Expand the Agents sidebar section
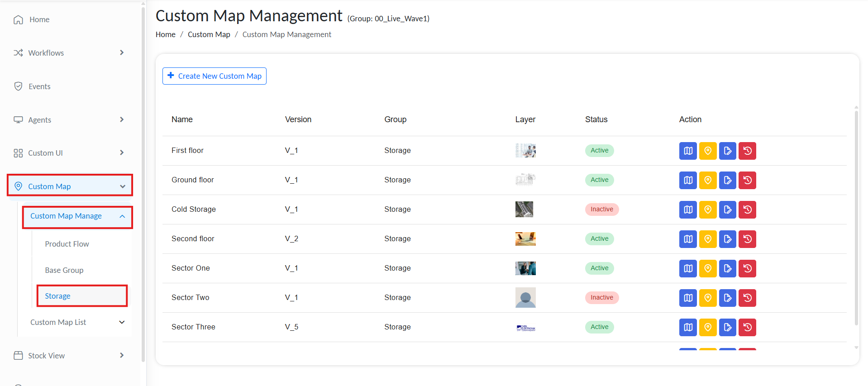The image size is (868, 386). point(121,120)
